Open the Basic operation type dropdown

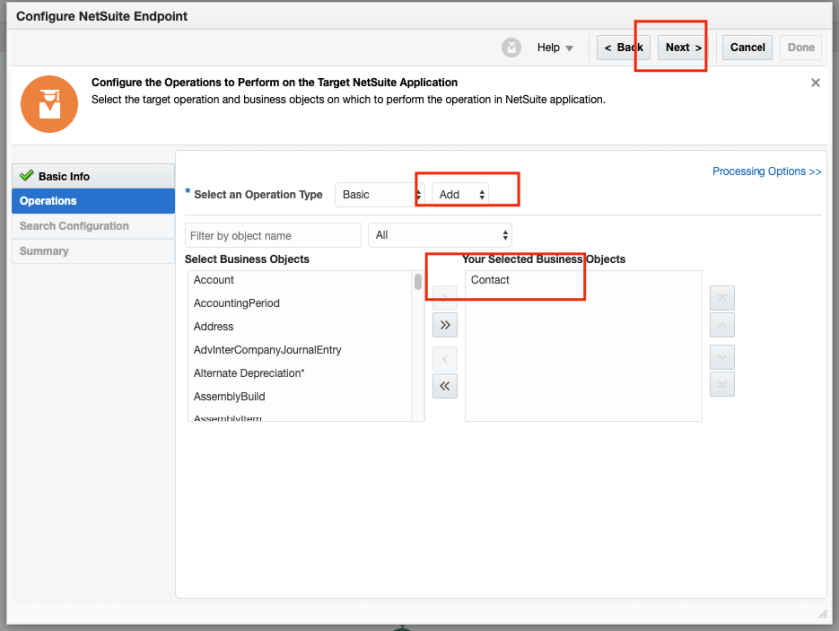378,194
